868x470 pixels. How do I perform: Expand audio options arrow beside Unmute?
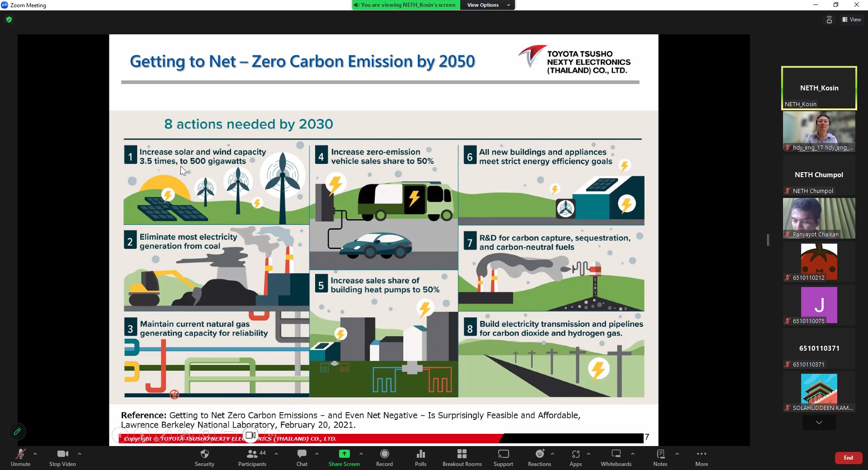coord(35,454)
